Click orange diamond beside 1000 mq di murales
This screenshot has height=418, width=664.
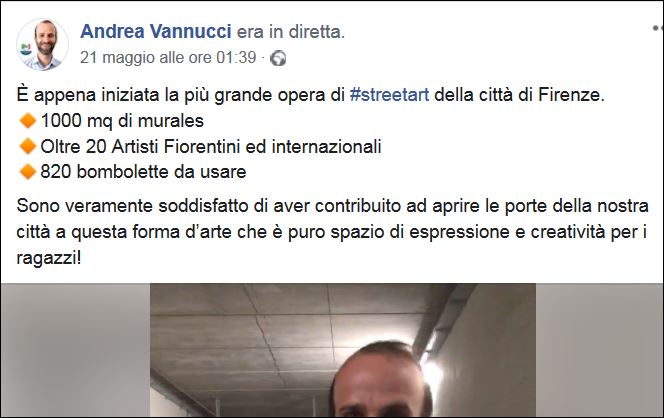[28, 121]
